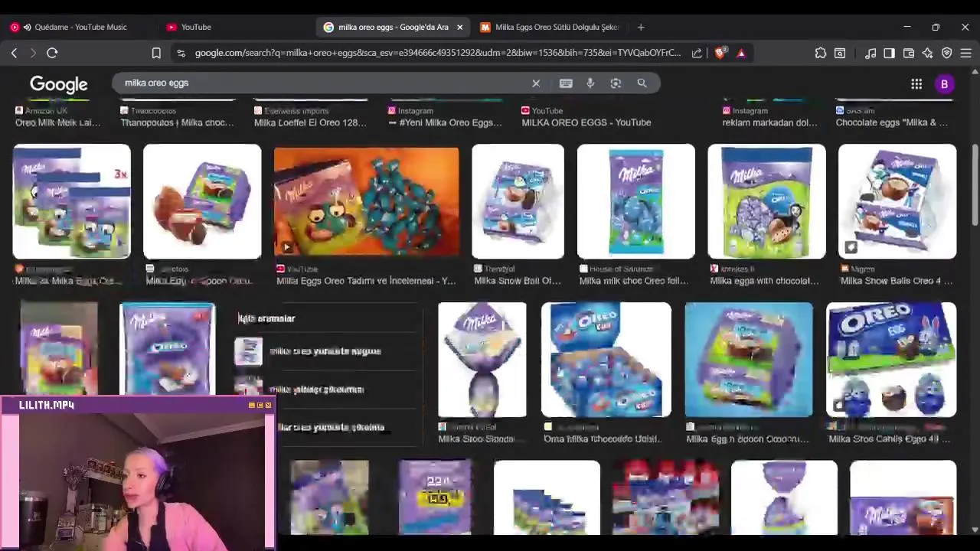This screenshot has height=551, width=980.
Task: Bookmark this page with bookmark icon
Action: [x=156, y=53]
